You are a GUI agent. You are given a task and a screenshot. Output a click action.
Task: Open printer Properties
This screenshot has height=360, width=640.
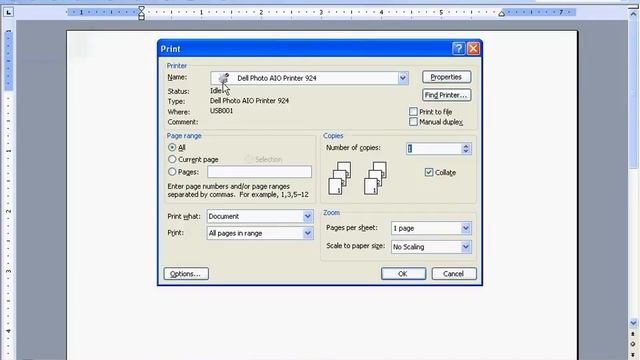[x=447, y=77]
